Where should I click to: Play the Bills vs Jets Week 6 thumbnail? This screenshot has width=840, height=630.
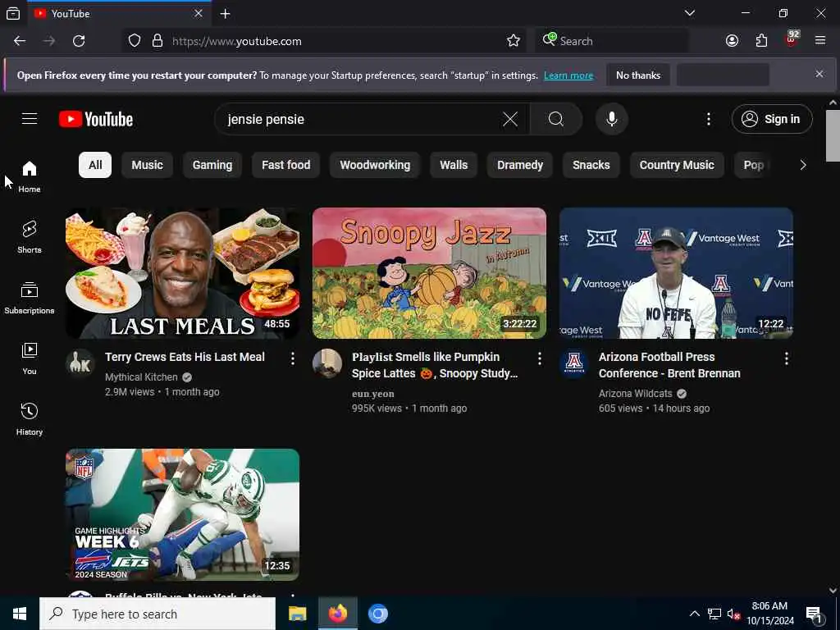(183, 515)
